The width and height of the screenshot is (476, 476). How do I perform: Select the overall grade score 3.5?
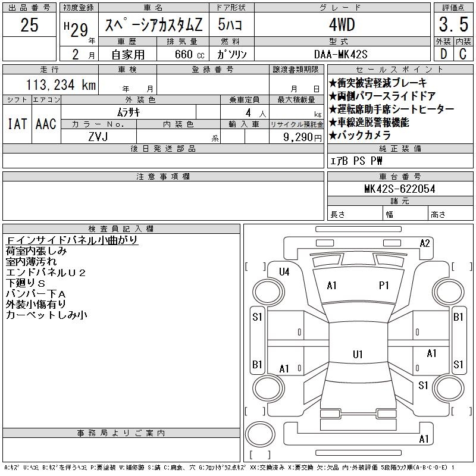click(452, 25)
